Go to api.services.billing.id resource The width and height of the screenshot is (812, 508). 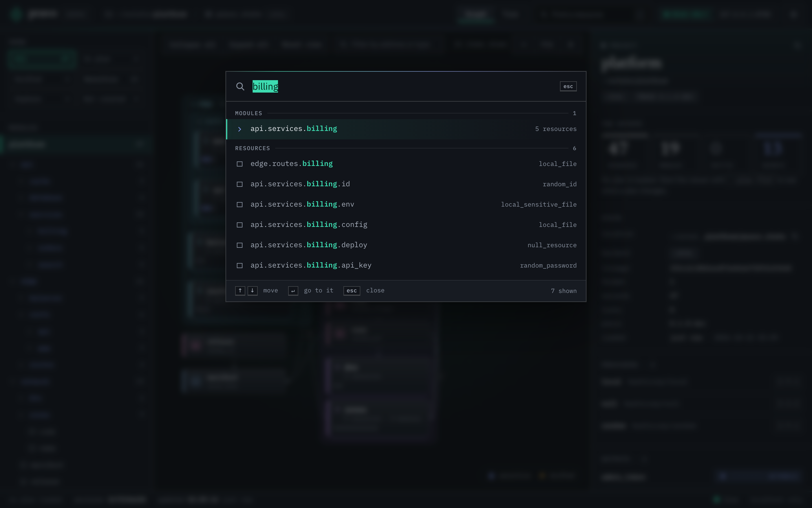pos(406,184)
